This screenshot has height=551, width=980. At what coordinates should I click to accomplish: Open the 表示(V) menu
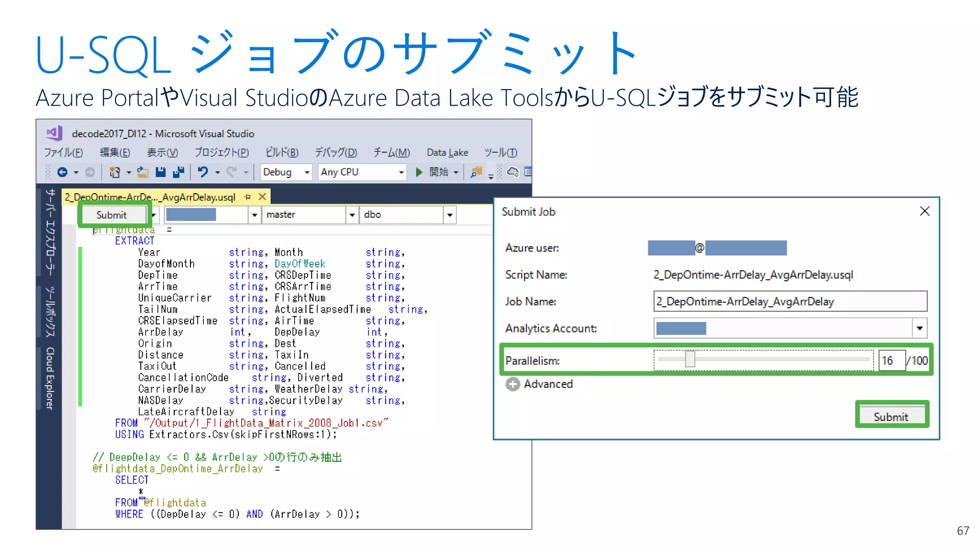(162, 152)
